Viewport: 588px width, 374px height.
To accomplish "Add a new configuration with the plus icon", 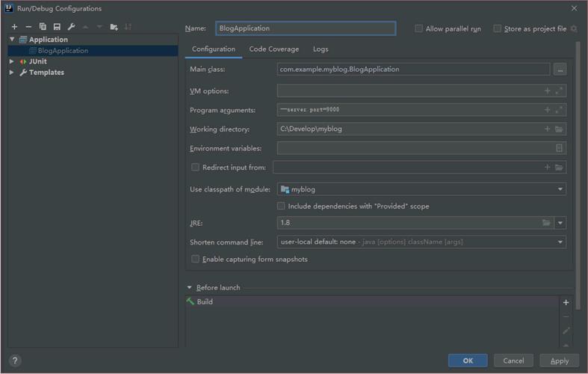I will (x=14, y=27).
